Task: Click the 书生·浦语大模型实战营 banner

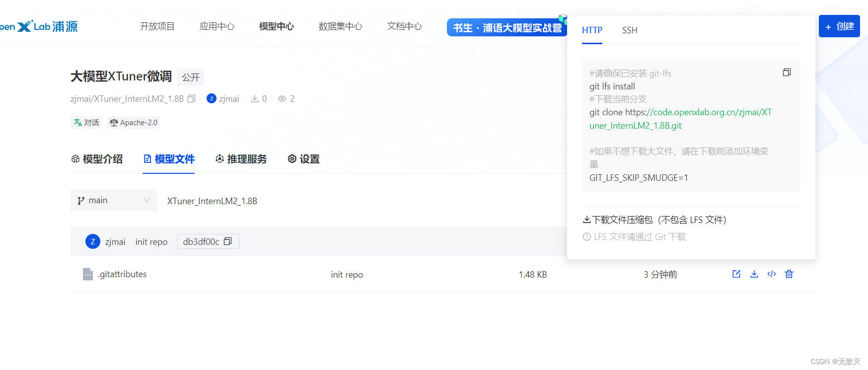Action: pos(507,27)
